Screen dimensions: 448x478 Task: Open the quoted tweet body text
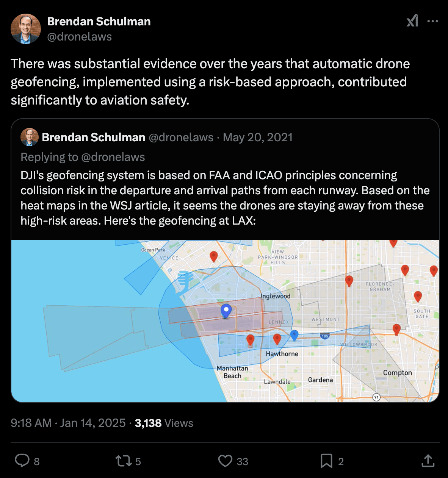click(x=225, y=198)
